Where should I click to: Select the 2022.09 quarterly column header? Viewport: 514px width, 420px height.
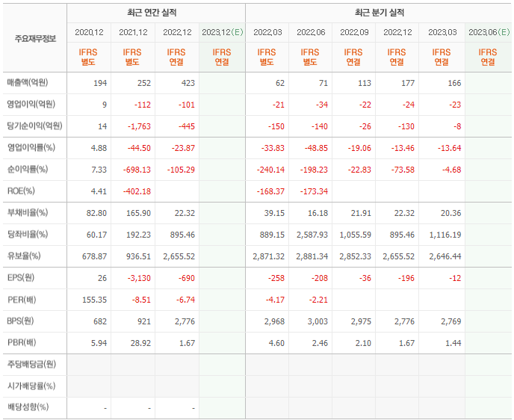(x=354, y=32)
